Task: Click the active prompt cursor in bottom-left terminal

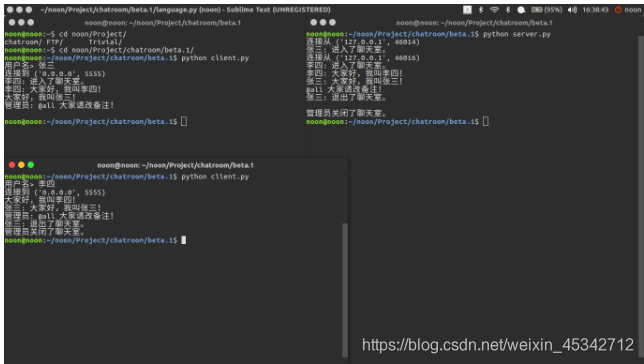Action: tap(184, 240)
